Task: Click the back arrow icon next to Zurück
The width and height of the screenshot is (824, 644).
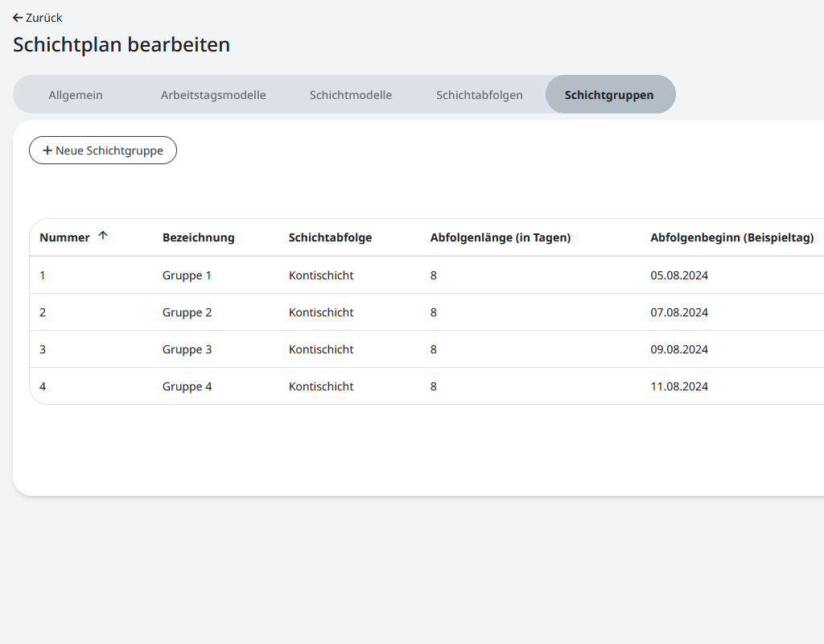Action: click(x=18, y=18)
